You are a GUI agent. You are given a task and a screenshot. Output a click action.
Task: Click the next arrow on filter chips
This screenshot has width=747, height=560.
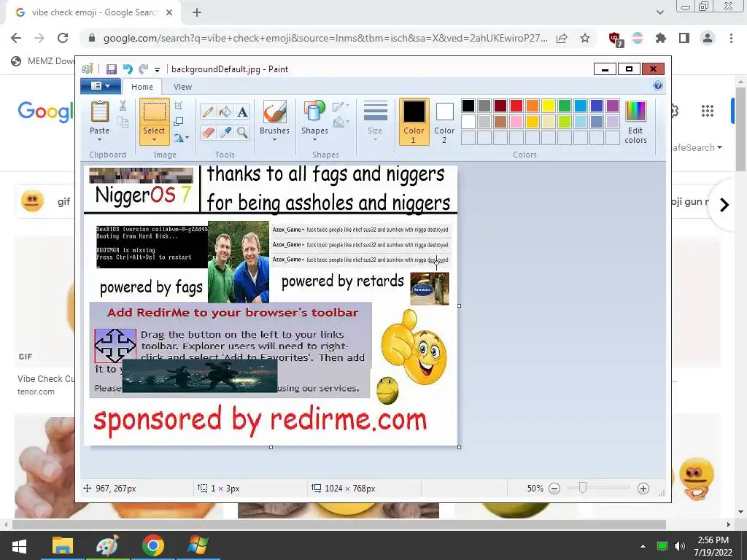(724, 205)
